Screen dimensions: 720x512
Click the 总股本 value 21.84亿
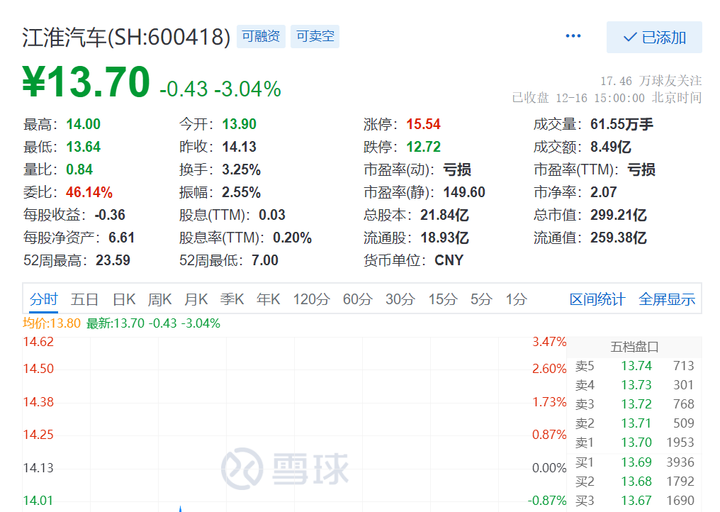tap(444, 215)
